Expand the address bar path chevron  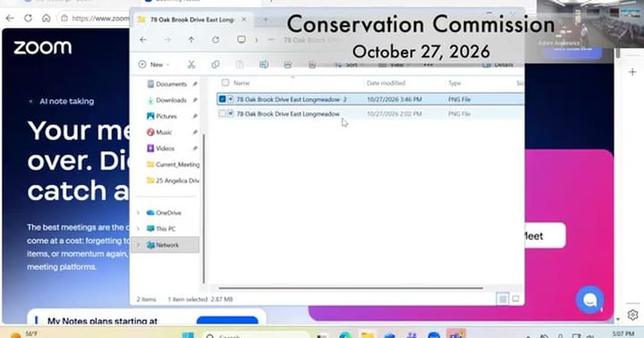(257, 40)
